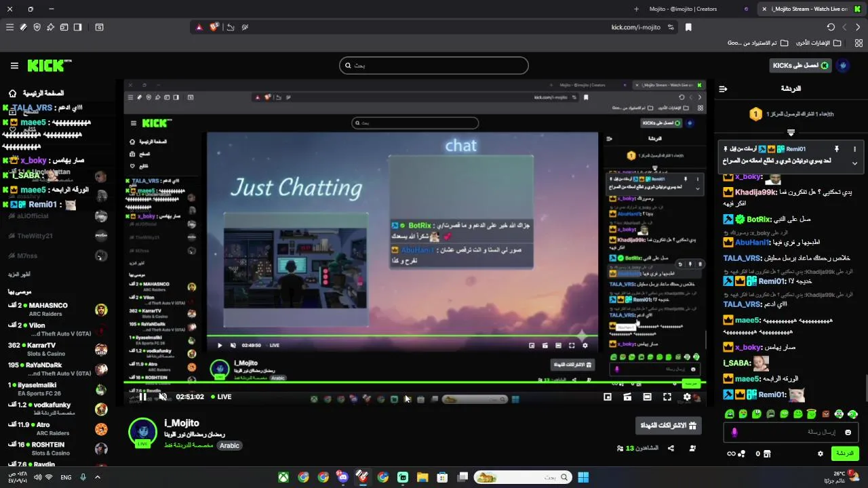Image resolution: width=868 pixels, height=488 pixels.
Task: Unpin the pinned chat message pin icon
Action: [837, 149]
